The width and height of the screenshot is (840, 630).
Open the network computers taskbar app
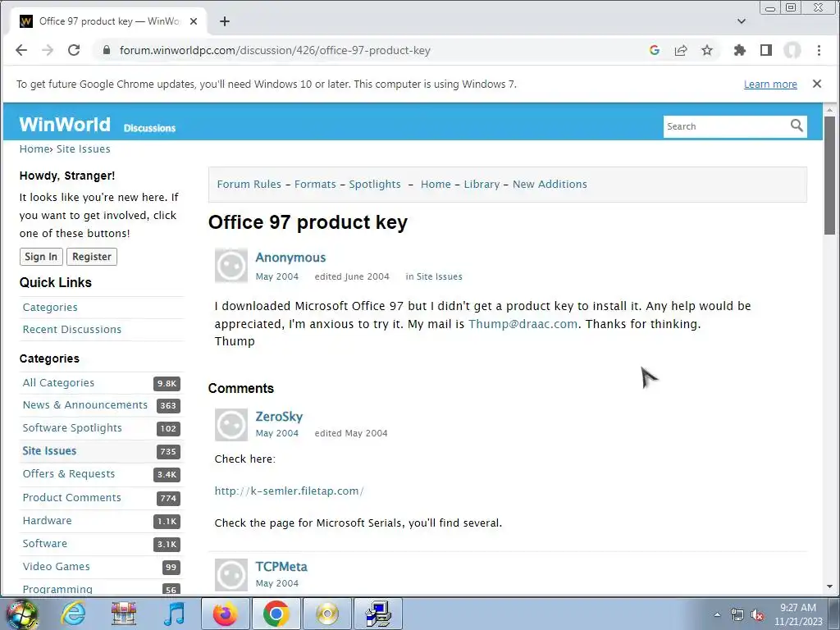[377, 614]
